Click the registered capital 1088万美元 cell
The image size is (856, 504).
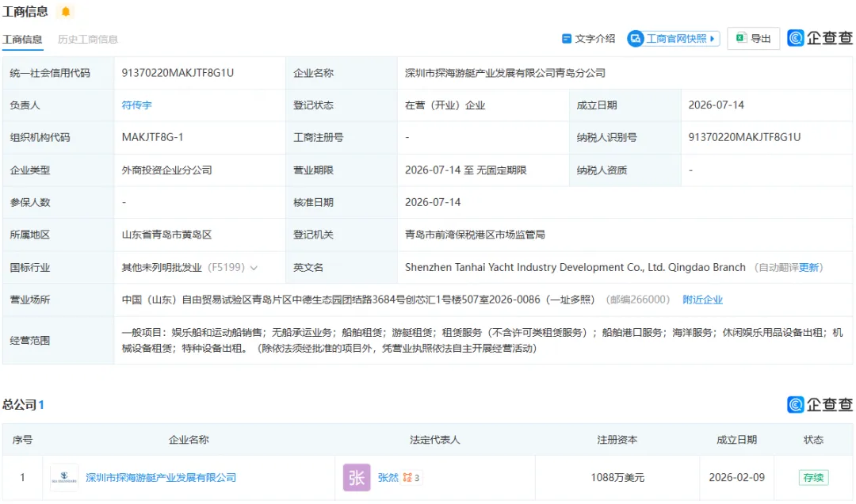click(617, 478)
